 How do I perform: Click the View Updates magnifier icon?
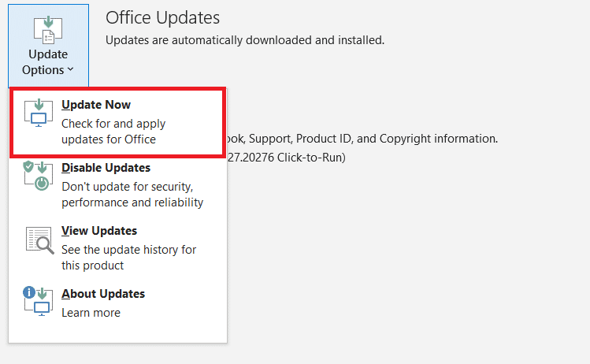(x=38, y=240)
